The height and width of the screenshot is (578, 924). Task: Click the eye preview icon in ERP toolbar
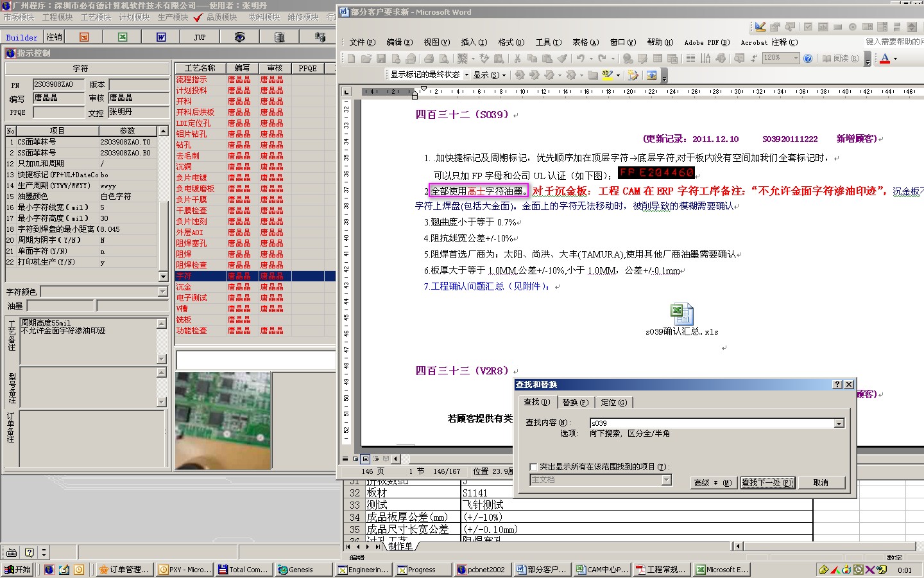(239, 37)
